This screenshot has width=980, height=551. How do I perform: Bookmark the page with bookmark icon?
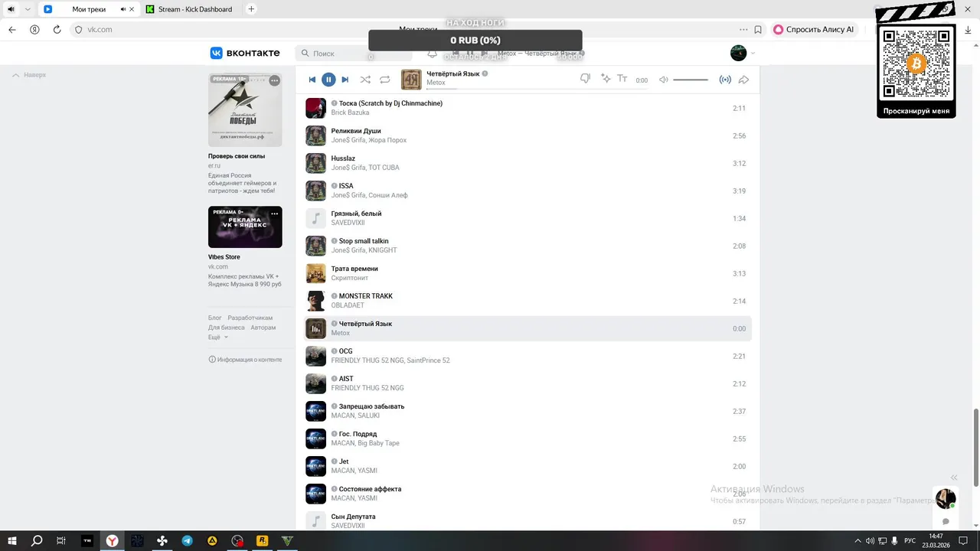(x=758, y=30)
